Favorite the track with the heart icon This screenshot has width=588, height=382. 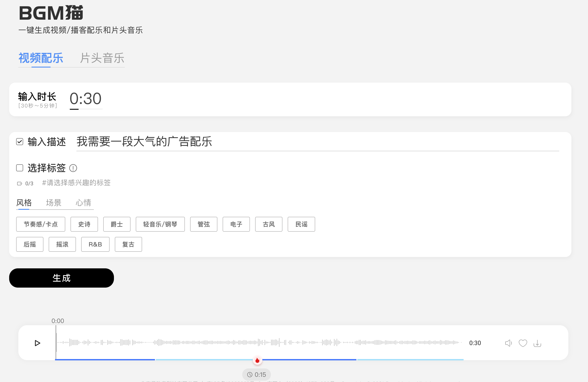523,343
